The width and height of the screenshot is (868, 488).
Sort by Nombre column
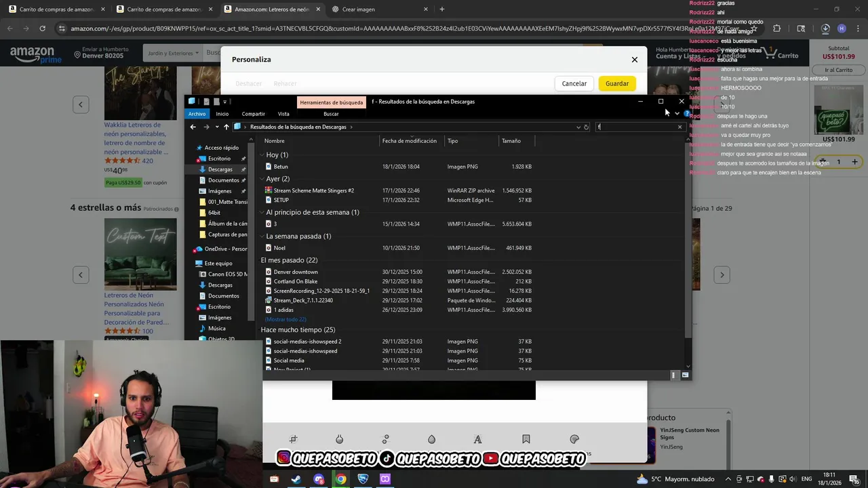(275, 141)
